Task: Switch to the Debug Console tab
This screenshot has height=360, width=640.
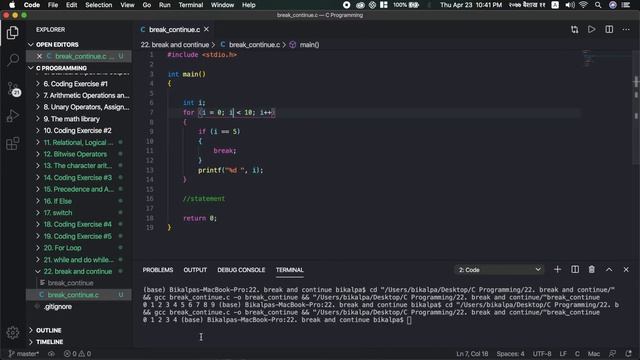Action: coord(241,270)
